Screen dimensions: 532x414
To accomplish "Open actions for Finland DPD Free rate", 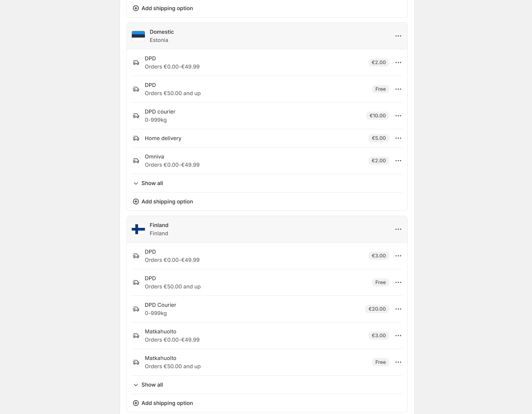I will pyautogui.click(x=398, y=282).
